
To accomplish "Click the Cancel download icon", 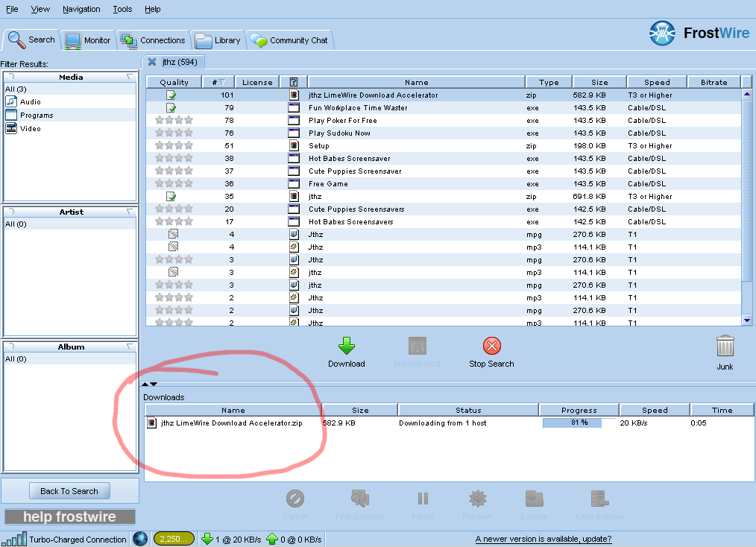I will tap(295, 499).
